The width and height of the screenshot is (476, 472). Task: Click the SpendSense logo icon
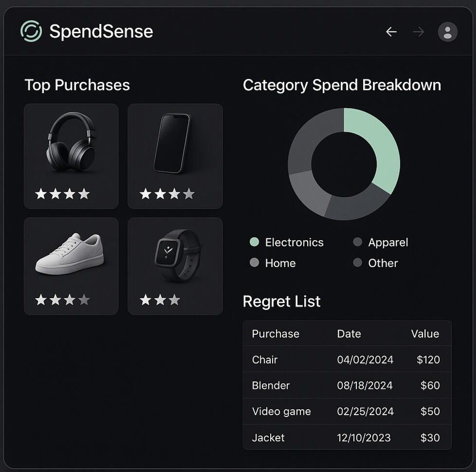tap(31, 31)
